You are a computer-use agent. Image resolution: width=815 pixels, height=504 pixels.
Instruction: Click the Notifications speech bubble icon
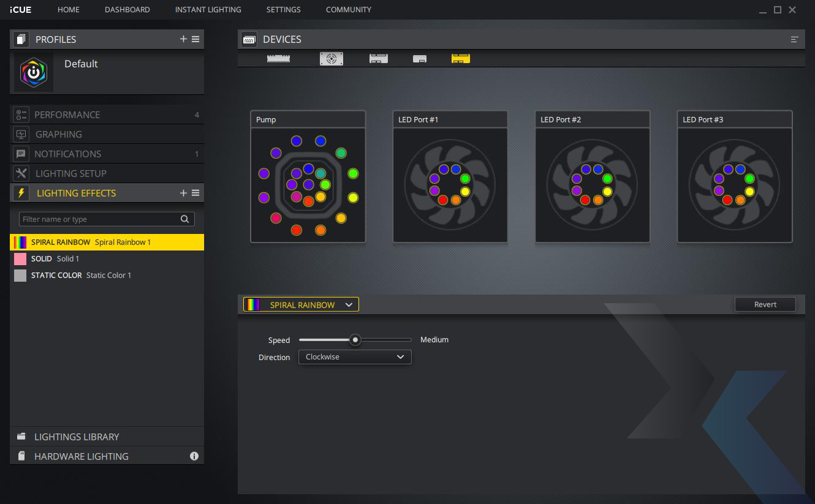[21, 154]
